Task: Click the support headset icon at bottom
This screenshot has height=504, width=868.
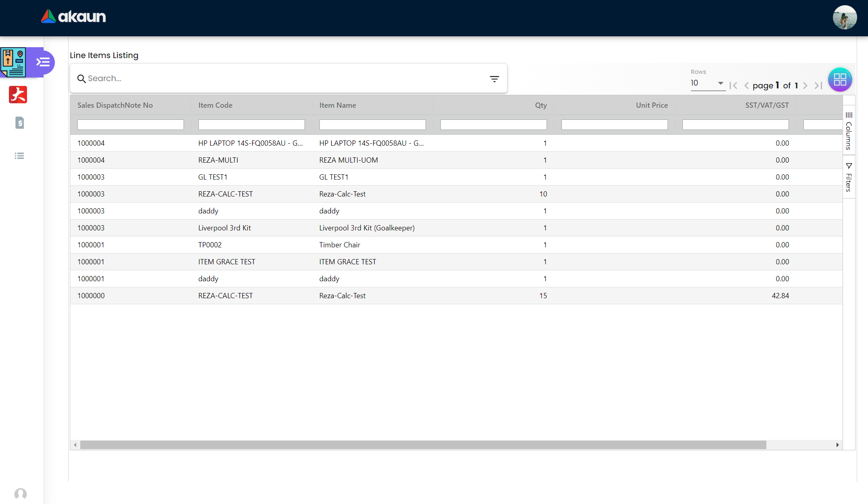Action: pos(20,494)
